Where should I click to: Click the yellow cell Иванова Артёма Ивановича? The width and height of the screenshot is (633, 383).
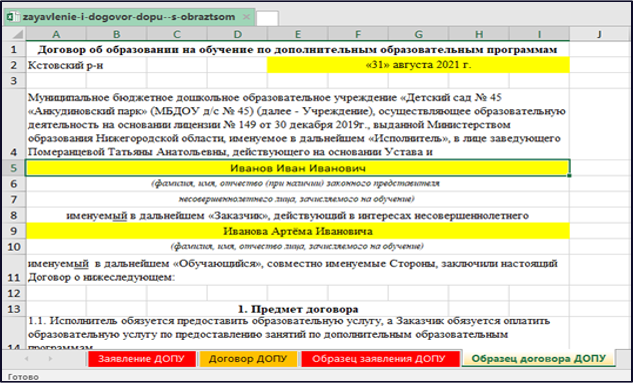298,231
